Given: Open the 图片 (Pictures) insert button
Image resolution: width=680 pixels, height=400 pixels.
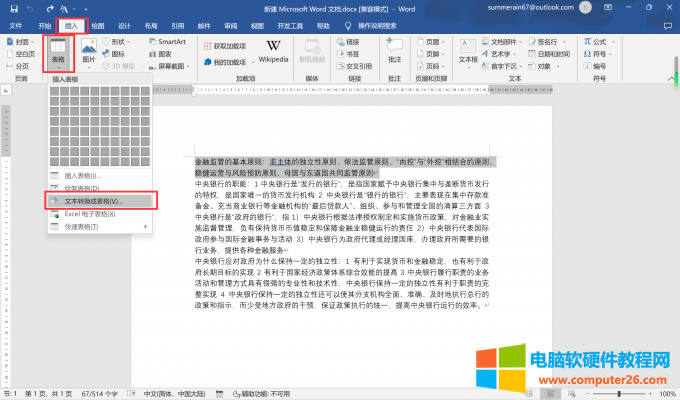Looking at the screenshot, I should (x=88, y=55).
